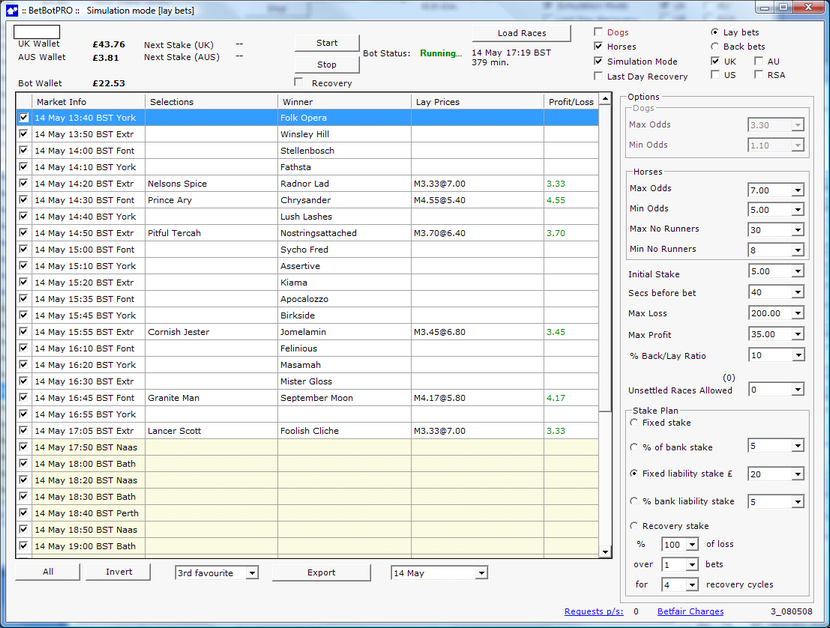Click the Invert selection button
This screenshot has height=628, width=830.
click(119, 572)
